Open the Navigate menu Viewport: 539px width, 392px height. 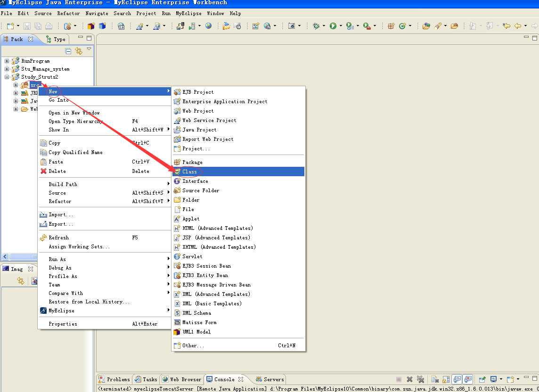pyautogui.click(x=97, y=13)
